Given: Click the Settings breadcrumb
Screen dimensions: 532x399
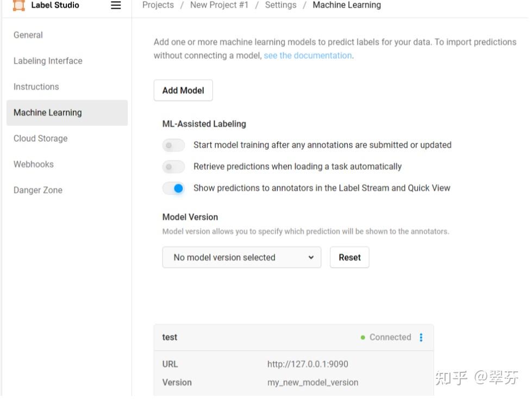Looking at the screenshot, I should [x=280, y=5].
